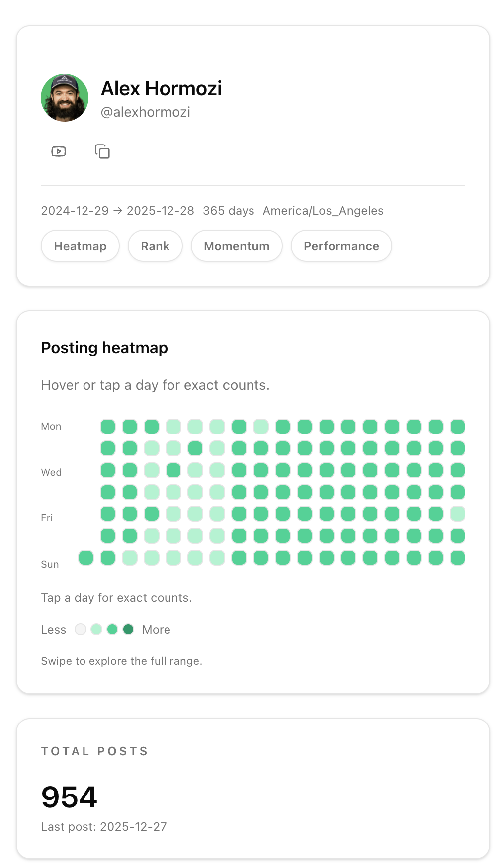Open the 365 days range selector

point(228,211)
